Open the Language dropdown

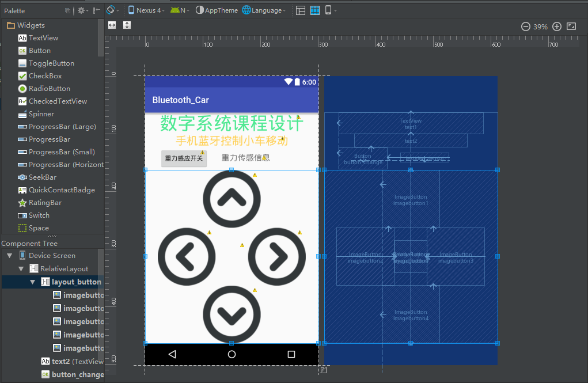coord(264,10)
